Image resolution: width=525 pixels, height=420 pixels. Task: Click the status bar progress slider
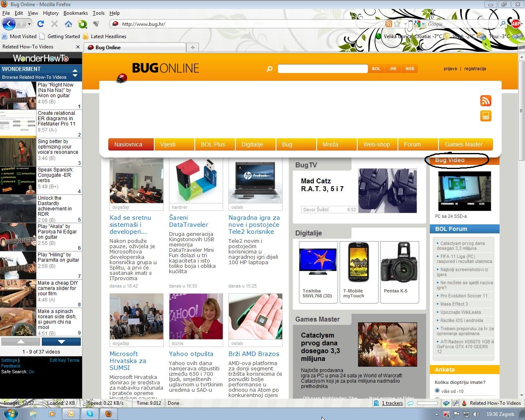(x=427, y=403)
